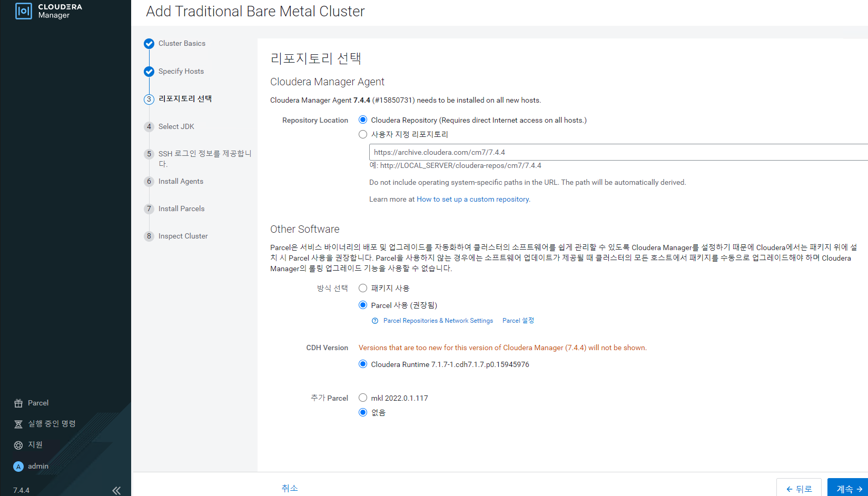Go to SSH login credentials step
The height and width of the screenshot is (496, 868).
(x=205, y=158)
